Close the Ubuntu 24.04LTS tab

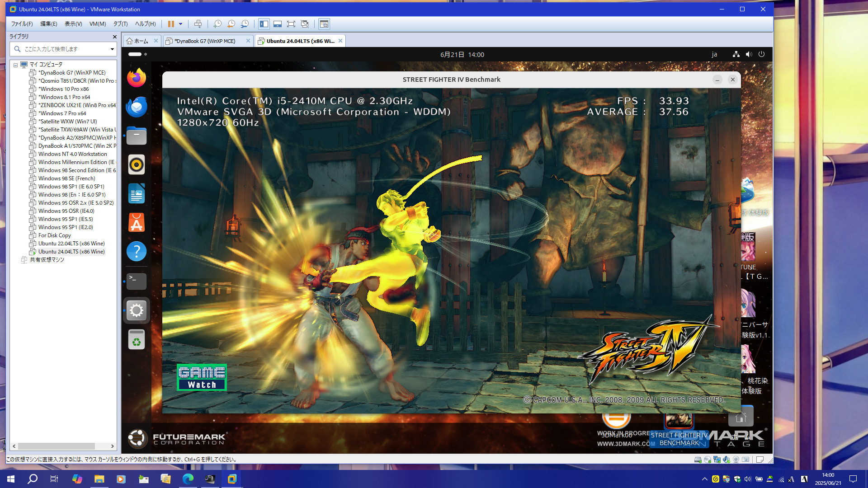[340, 41]
